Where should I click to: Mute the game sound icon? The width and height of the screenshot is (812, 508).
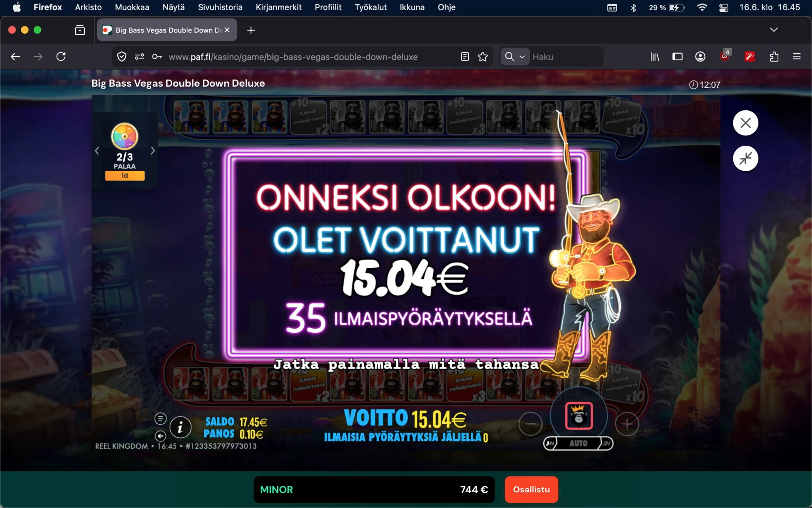pyautogui.click(x=160, y=436)
